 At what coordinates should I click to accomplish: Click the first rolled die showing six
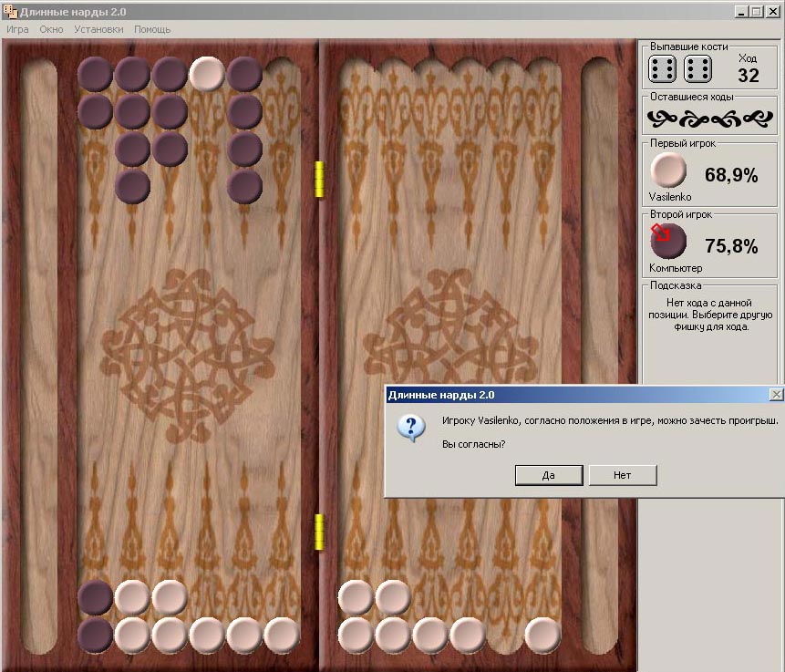coord(662,68)
